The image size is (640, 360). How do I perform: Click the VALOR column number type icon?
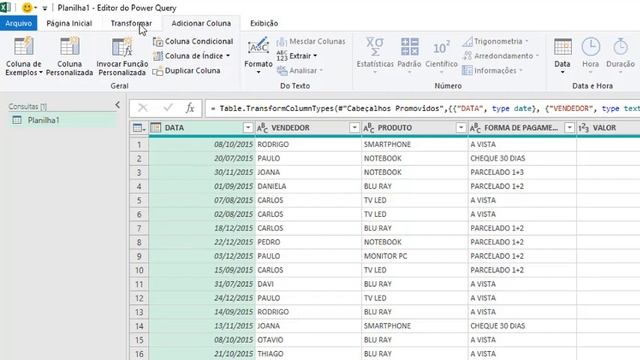pyautogui.click(x=584, y=128)
